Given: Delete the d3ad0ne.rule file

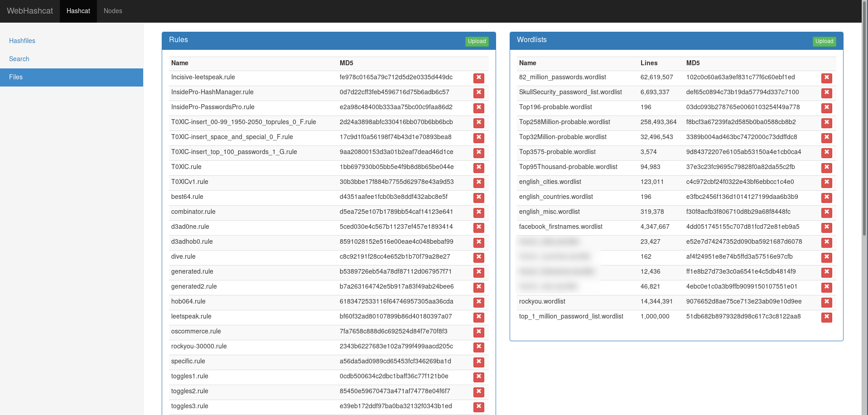Looking at the screenshot, I should click(478, 228).
